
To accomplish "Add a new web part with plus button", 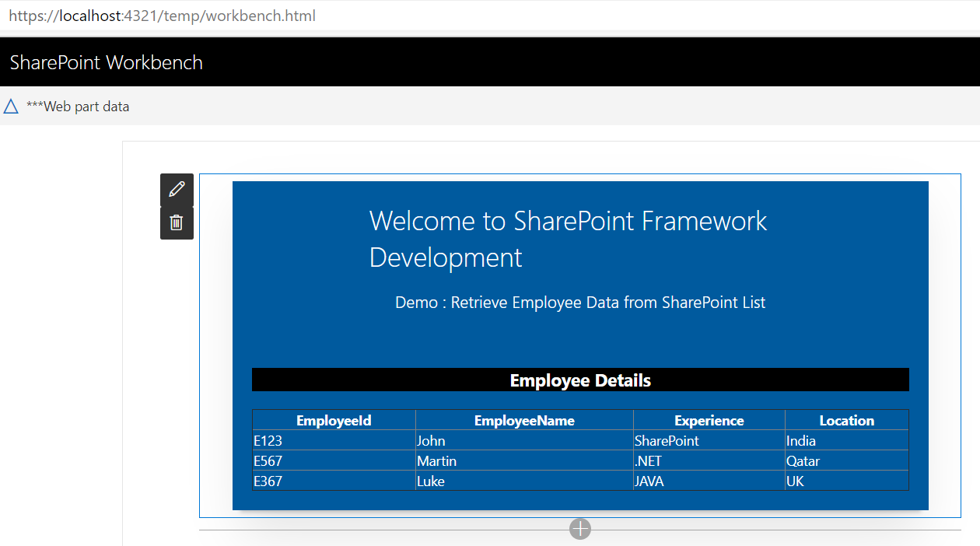I will click(580, 529).
